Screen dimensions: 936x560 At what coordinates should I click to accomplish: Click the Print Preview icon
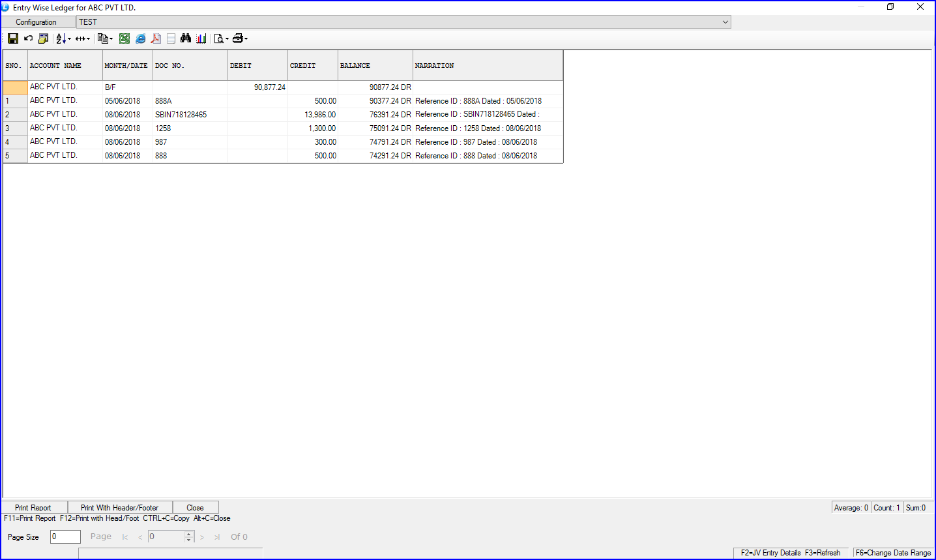pos(219,38)
